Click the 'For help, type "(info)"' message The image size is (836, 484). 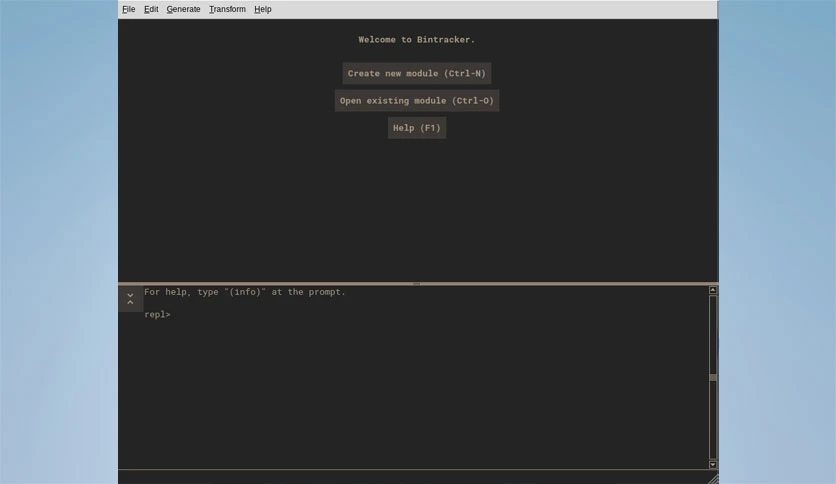coord(245,292)
